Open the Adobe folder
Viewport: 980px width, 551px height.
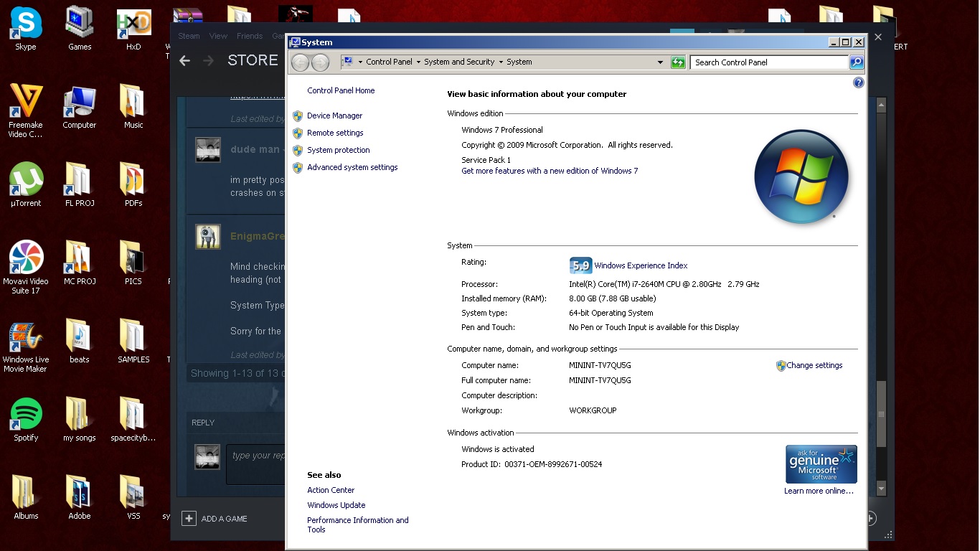click(80, 498)
